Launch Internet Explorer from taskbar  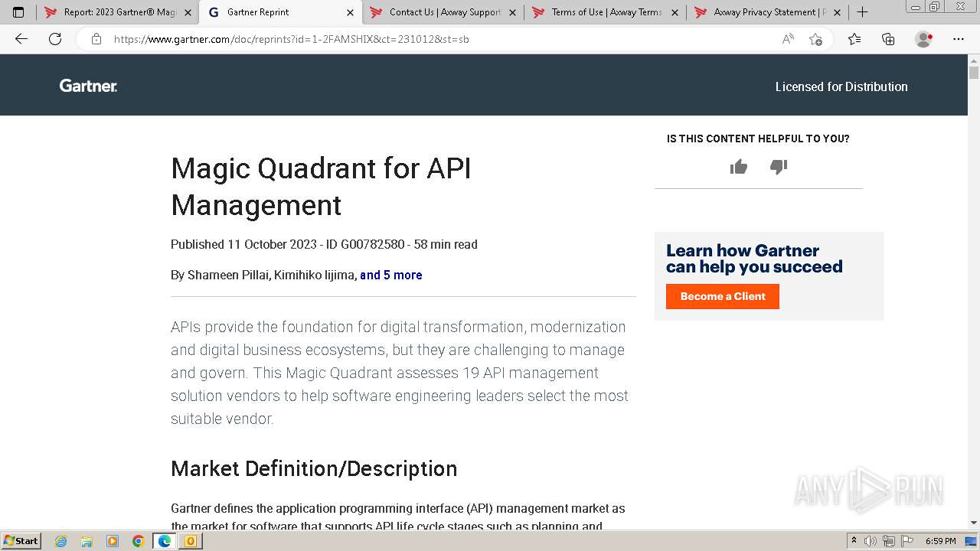tap(61, 541)
